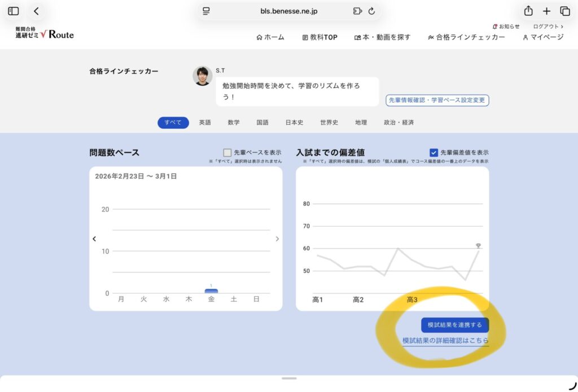This screenshot has height=392, width=578.
Task: Switch to the 世界史 tab
Action: pos(329,122)
